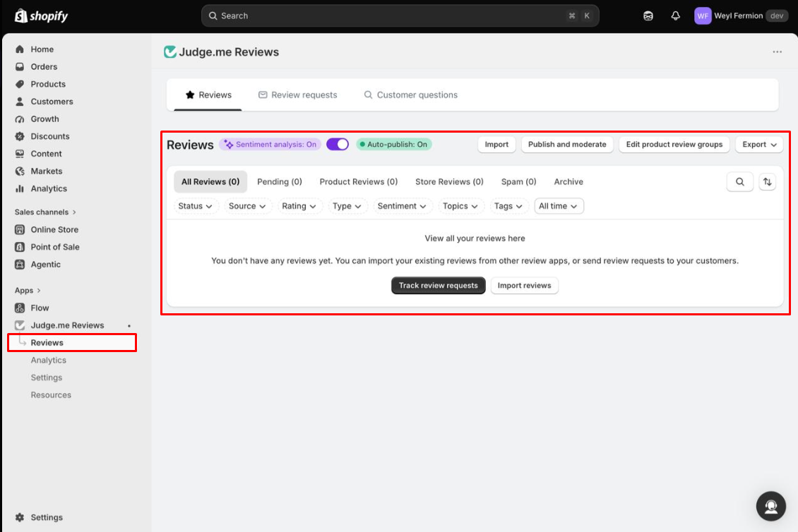Open the Tags filter dropdown
Viewport: 798px width, 532px height.
coord(508,206)
